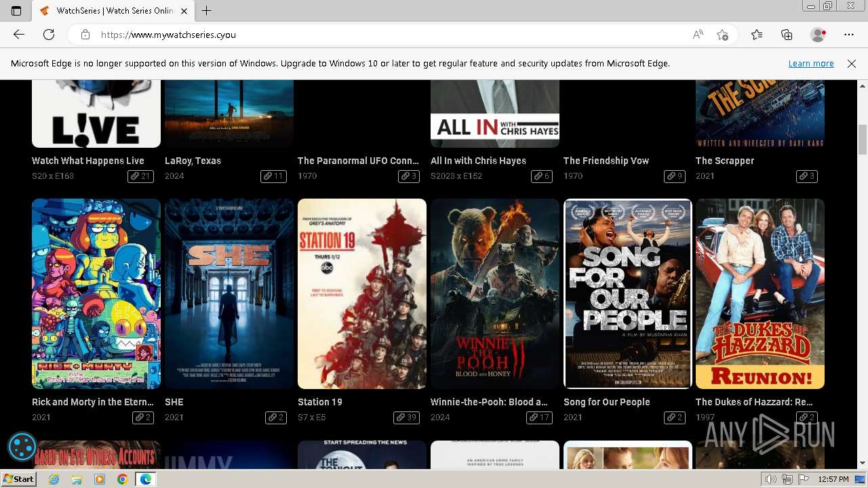Open All In with Chris Hayes poster
Viewport: 868px width, 488px height.
(495, 114)
